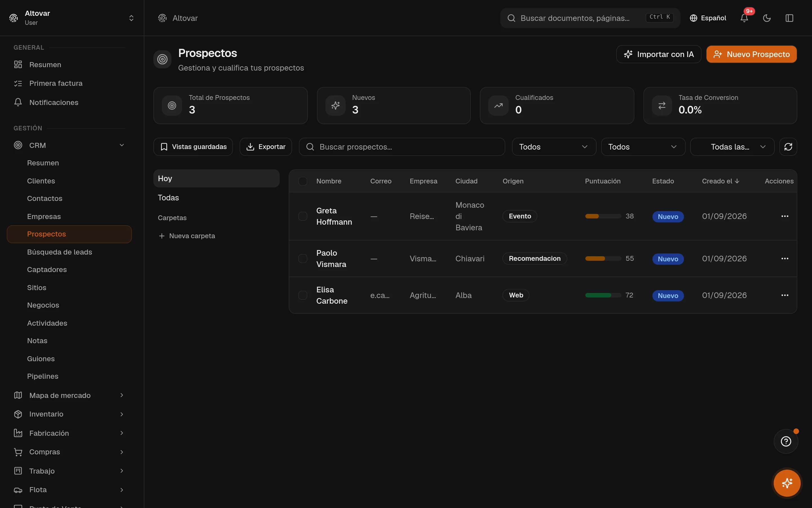Click the Tasa de Conversion arrows icon
Screen dimensions: 812x508
[662, 106]
